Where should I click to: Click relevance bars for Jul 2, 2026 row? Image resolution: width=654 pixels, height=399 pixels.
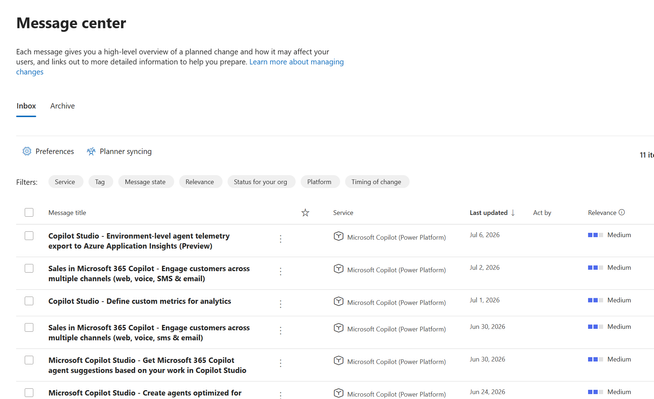(x=595, y=268)
